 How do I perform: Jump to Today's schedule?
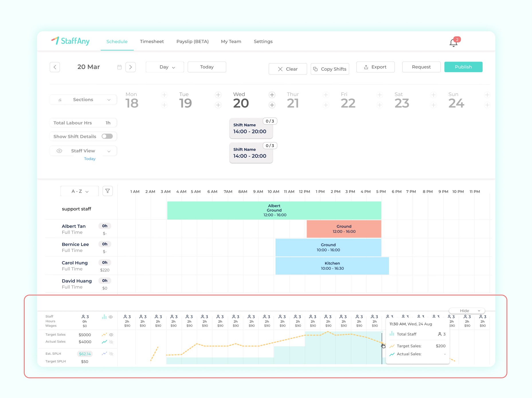(207, 67)
